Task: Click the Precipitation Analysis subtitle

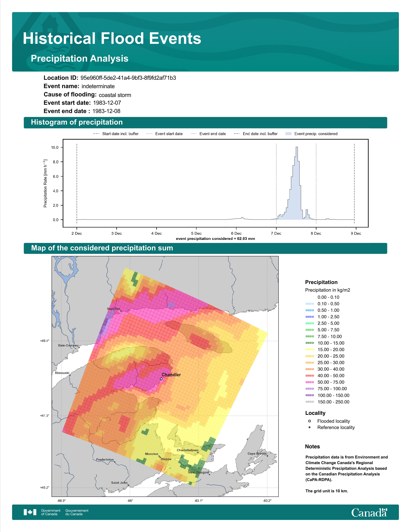Action: [x=80, y=59]
